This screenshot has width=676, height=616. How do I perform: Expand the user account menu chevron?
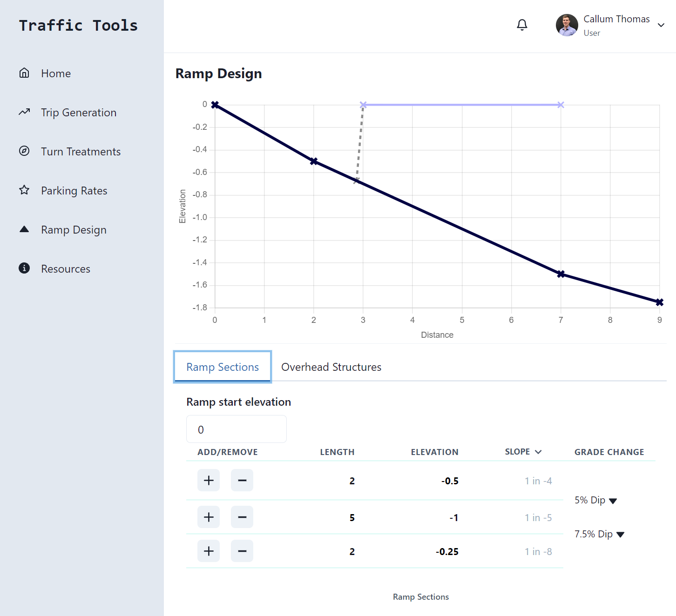[x=661, y=25]
